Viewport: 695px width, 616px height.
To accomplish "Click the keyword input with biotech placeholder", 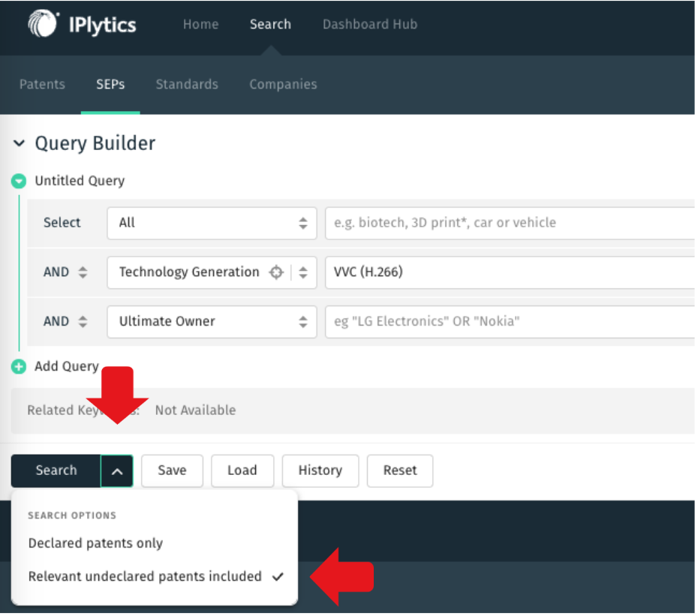I will (510, 223).
